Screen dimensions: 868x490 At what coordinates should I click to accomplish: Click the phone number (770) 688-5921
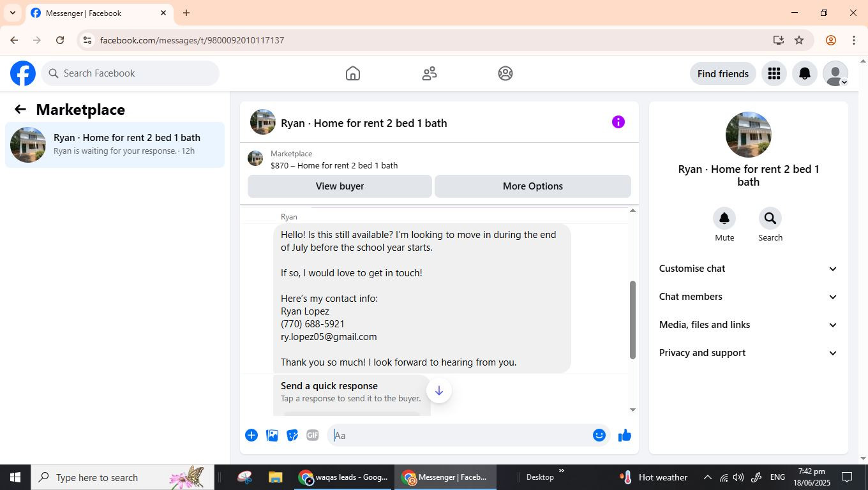313,324
